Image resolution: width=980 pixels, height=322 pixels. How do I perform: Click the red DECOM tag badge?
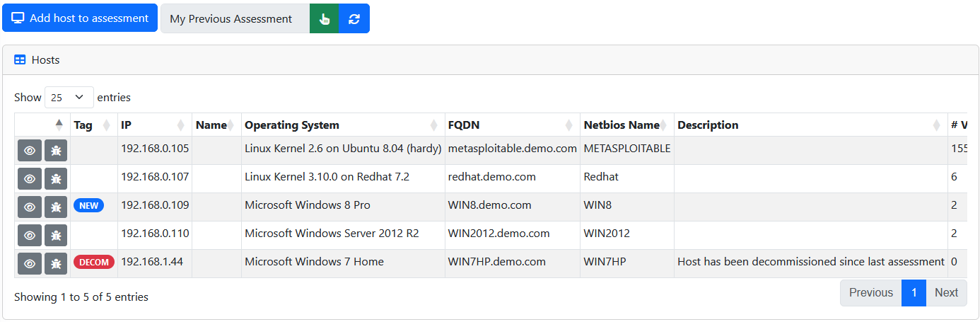tap(94, 262)
